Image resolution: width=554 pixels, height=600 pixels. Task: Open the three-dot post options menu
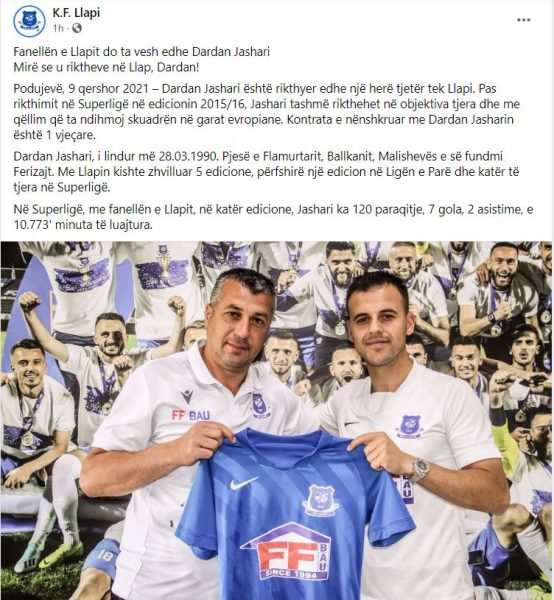pyautogui.click(x=523, y=20)
